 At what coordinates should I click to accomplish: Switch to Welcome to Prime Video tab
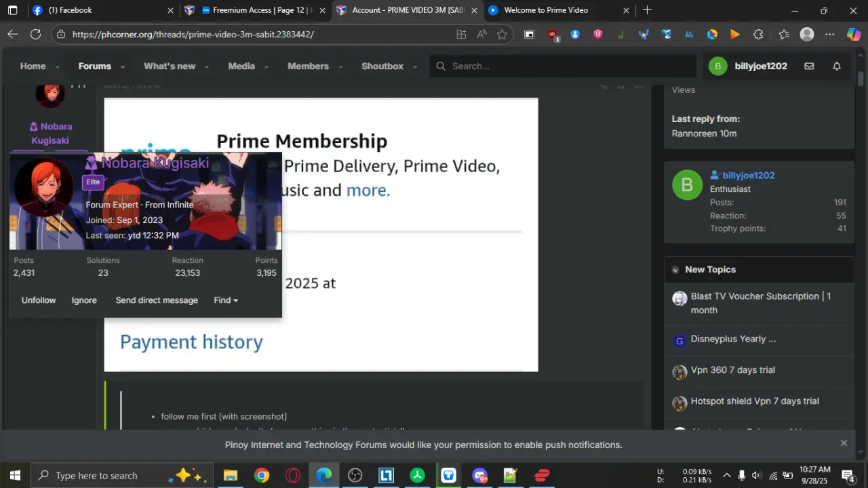(x=559, y=10)
